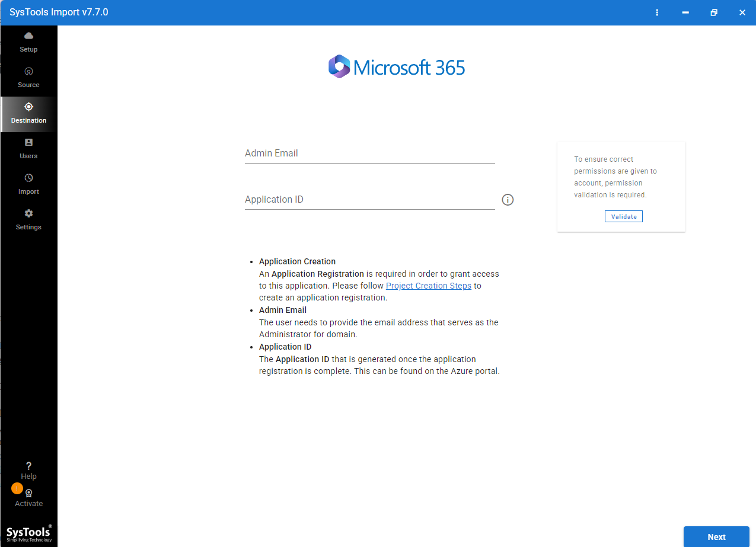Open the Activate section
Viewport: 756px width, 547px height.
[x=28, y=497]
